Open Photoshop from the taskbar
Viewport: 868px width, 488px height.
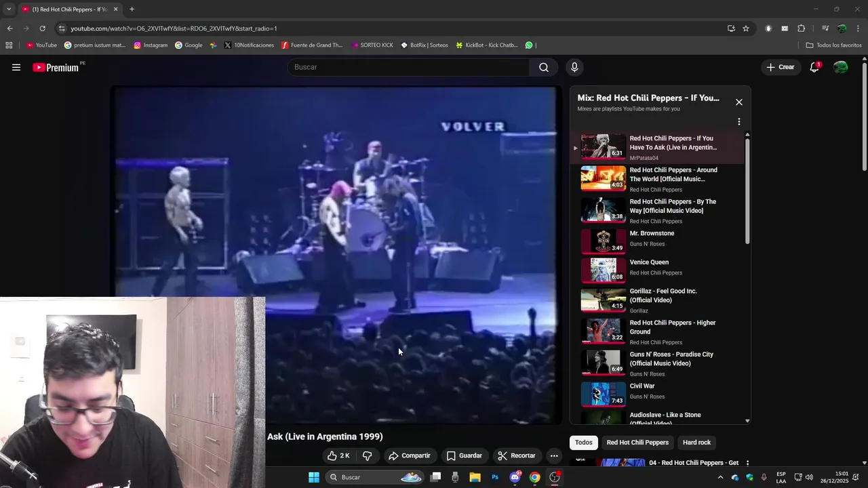point(495,477)
